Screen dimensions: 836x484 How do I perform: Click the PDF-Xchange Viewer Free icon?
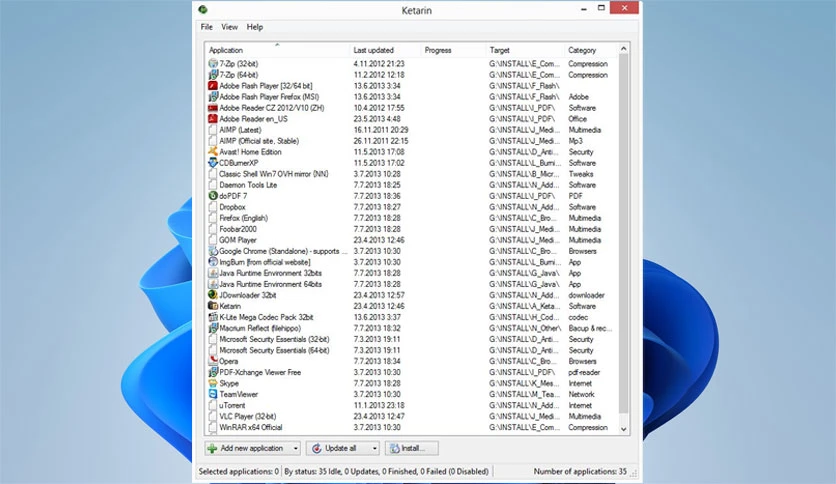[213, 372]
